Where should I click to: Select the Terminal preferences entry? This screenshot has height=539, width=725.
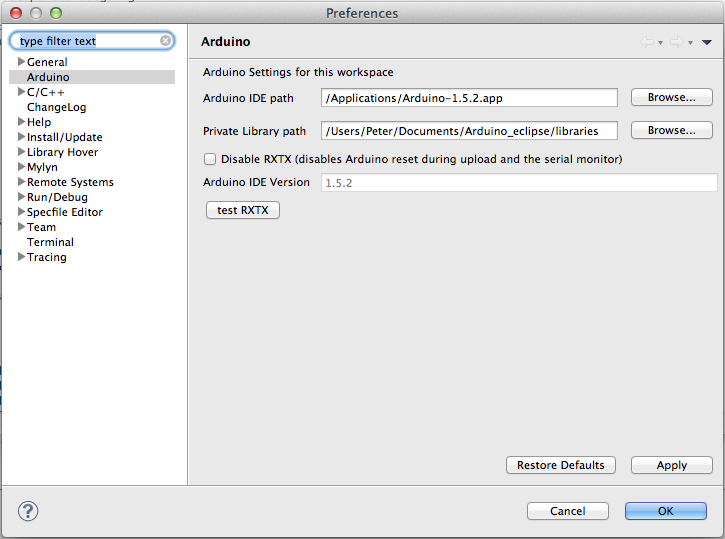(x=50, y=242)
